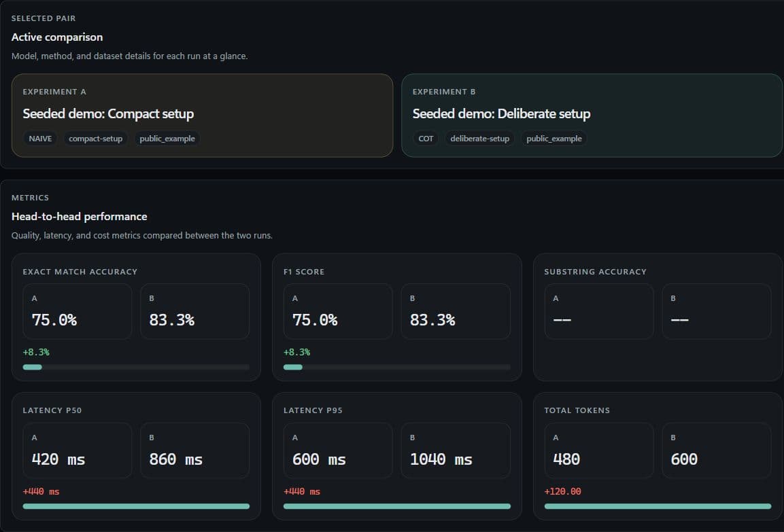Viewport: 784px width, 532px height.
Task: Click Latency P50 A value 420 ms
Action: (x=58, y=459)
